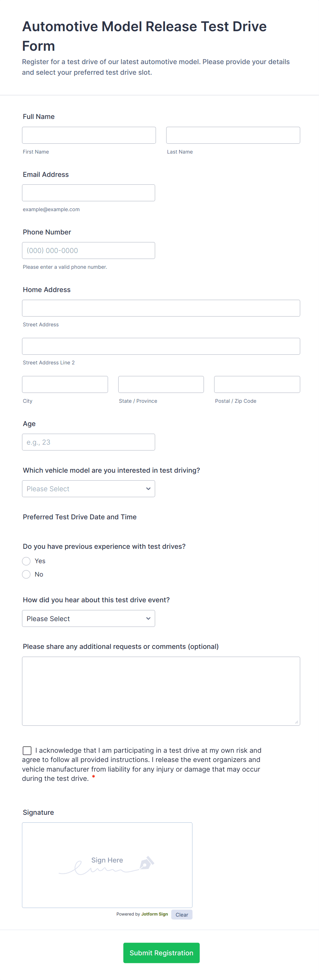
Task: Select the Street Address input
Action: (x=161, y=308)
